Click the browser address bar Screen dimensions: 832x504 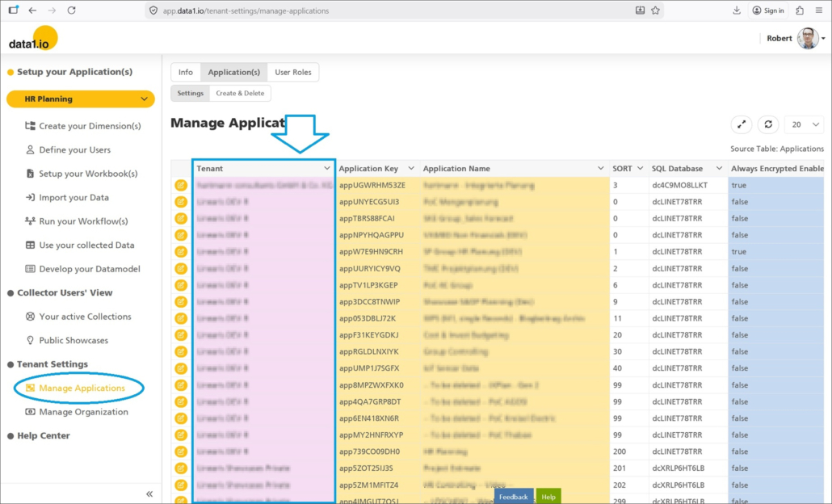388,10
